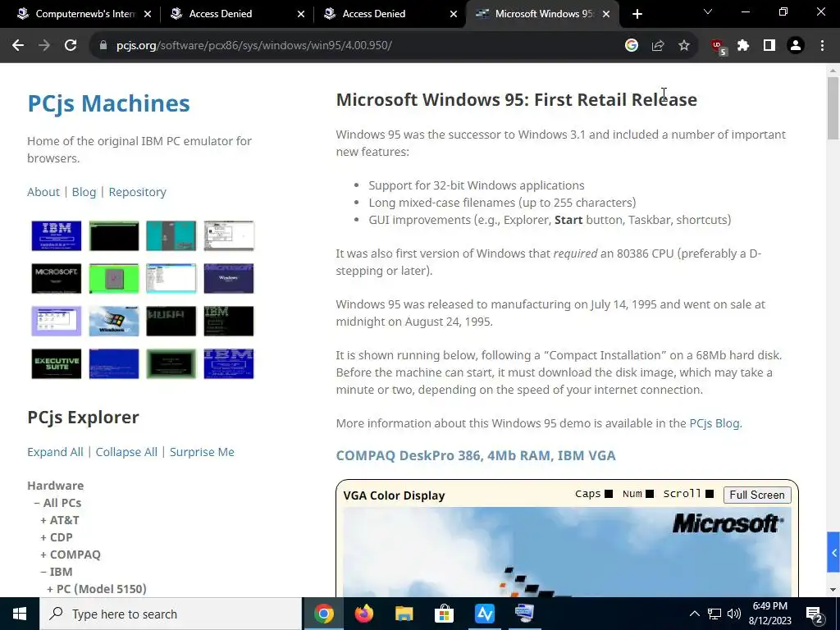Click the Type here to search box
This screenshot has height=630, width=840.
click(171, 614)
